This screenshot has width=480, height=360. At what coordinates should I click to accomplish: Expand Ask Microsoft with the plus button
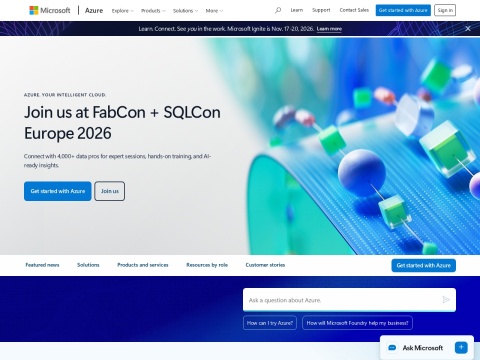click(461, 347)
